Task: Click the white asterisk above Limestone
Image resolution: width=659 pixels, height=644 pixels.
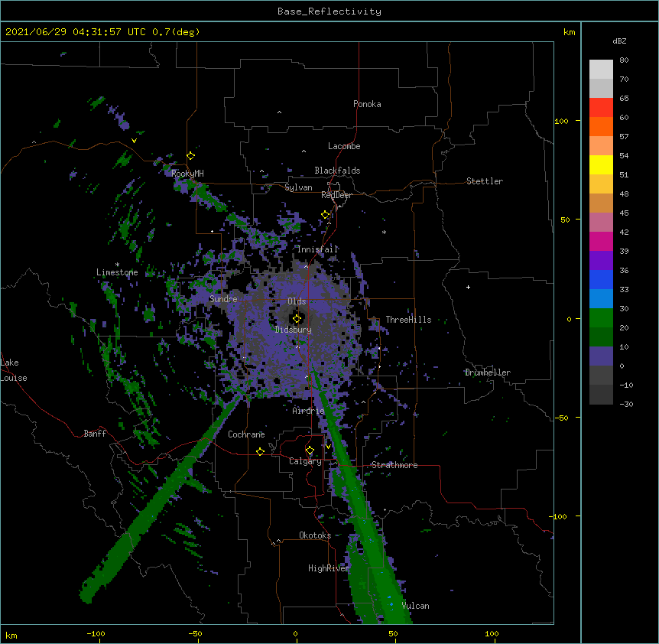Action: (117, 265)
